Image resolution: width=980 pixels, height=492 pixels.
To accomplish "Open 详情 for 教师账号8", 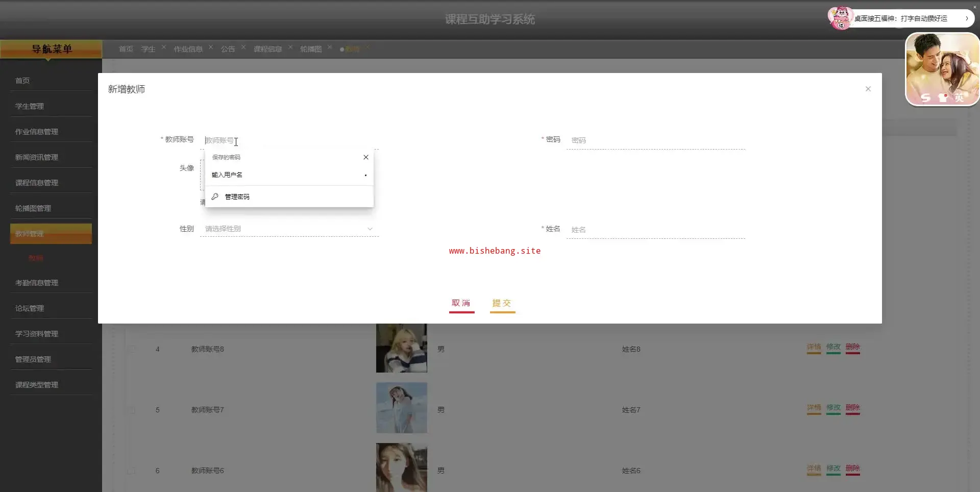I will [x=814, y=347].
